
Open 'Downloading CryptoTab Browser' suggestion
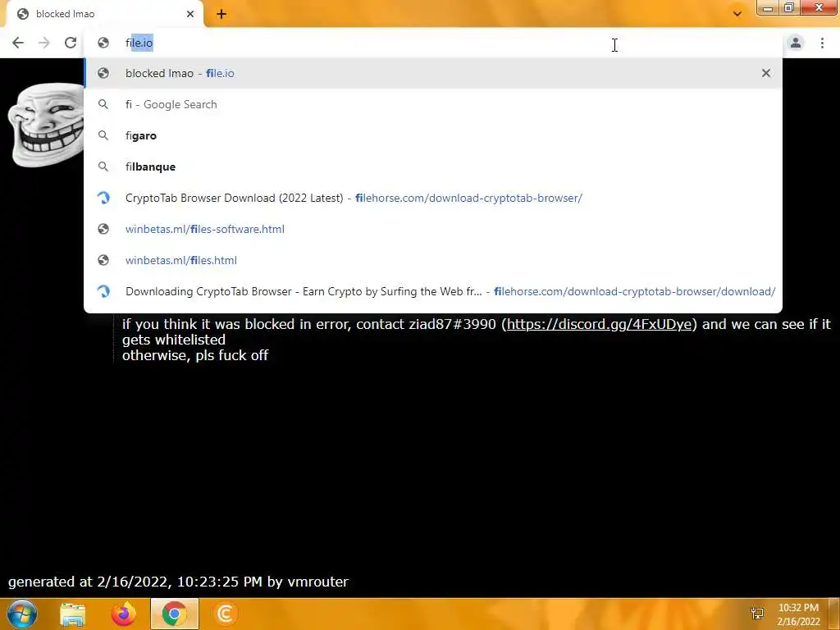[x=433, y=291]
